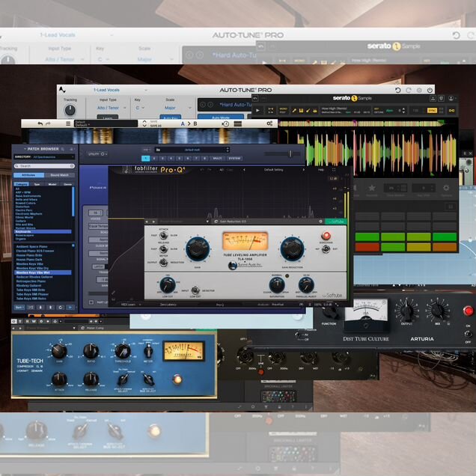Click the Output knob on Dist Tube Culture
This screenshot has width=476, height=476.
click(x=407, y=311)
